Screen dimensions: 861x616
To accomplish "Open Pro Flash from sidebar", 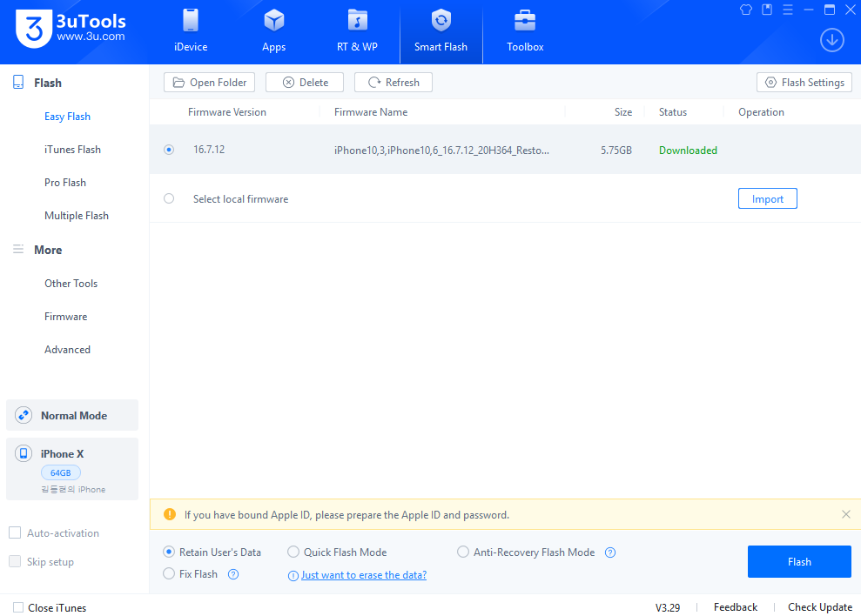I will 65,183.
